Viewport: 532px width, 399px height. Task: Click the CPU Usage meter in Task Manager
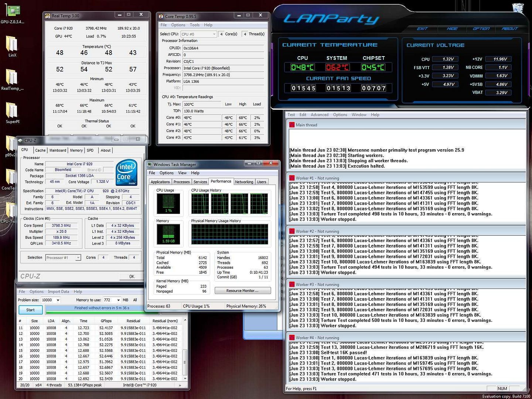(168, 204)
